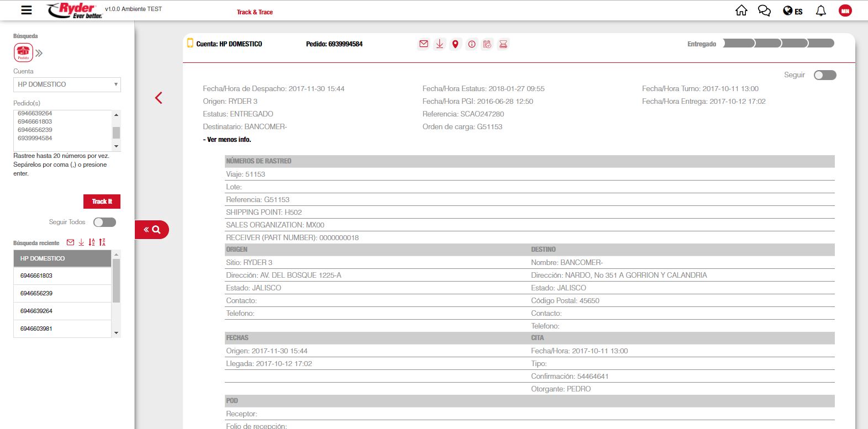Click the scanner icon in order header

click(503, 44)
